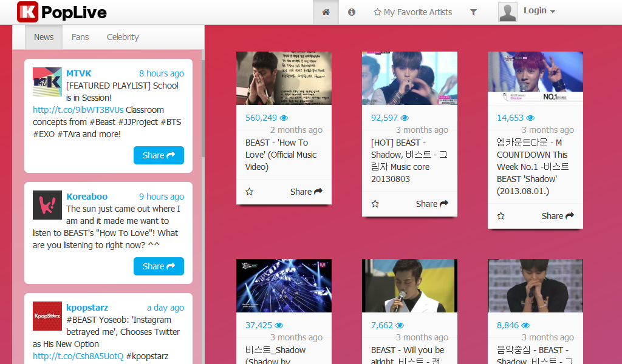The height and width of the screenshot is (364, 622).
Task: Share the 'How To Love' video
Action: 306,192
